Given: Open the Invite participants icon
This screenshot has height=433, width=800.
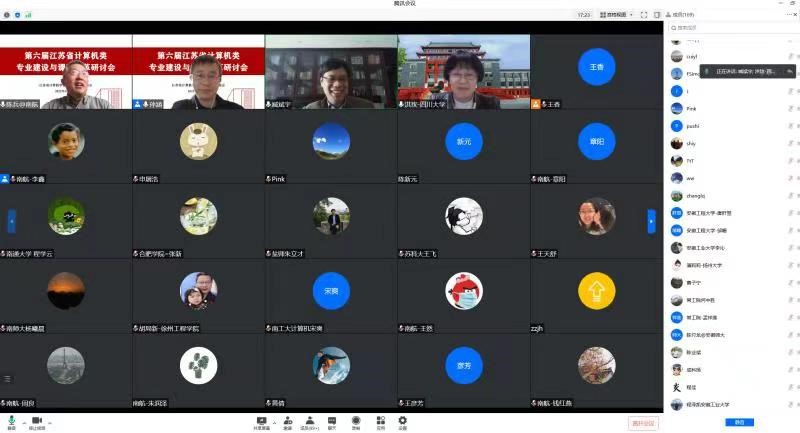Looking at the screenshot, I should coord(287,421).
